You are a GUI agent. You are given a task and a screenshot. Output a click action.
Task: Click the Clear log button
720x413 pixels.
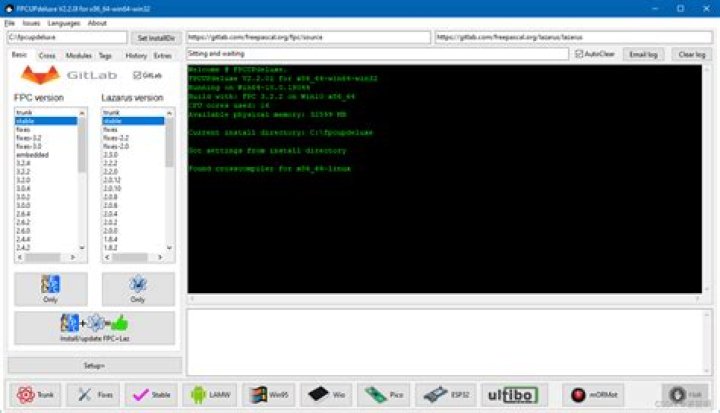tap(692, 55)
